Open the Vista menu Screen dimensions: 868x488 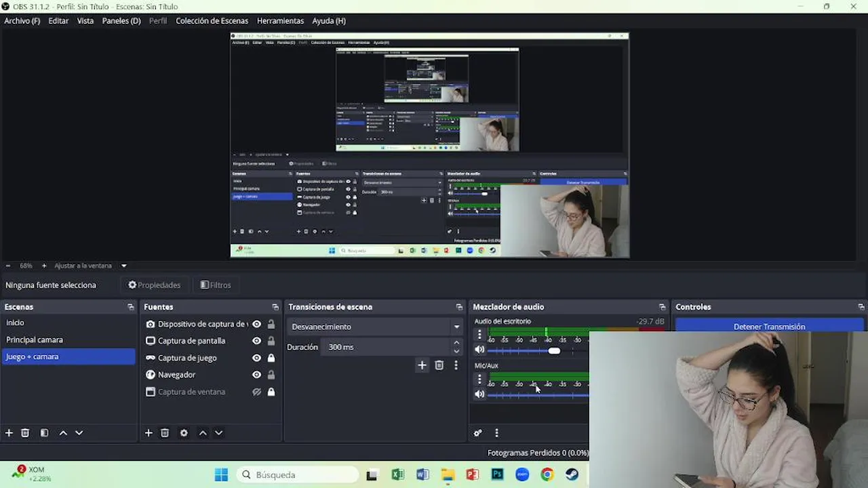point(85,21)
